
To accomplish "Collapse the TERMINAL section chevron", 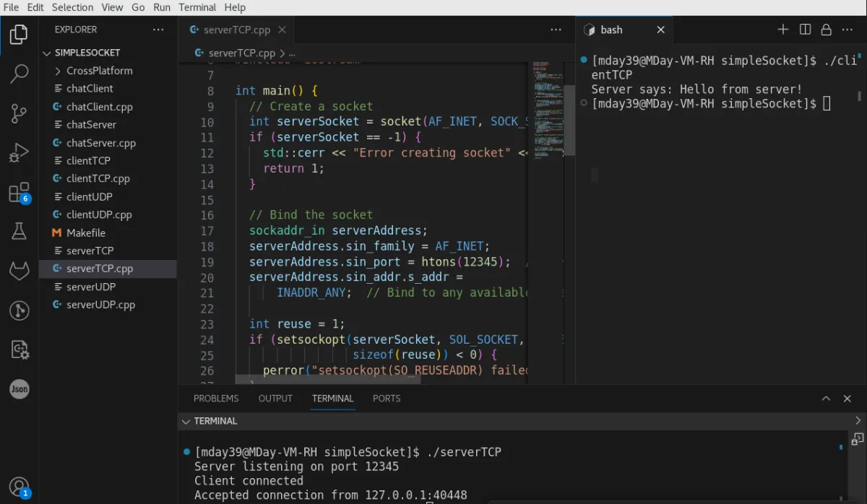I will (186, 421).
